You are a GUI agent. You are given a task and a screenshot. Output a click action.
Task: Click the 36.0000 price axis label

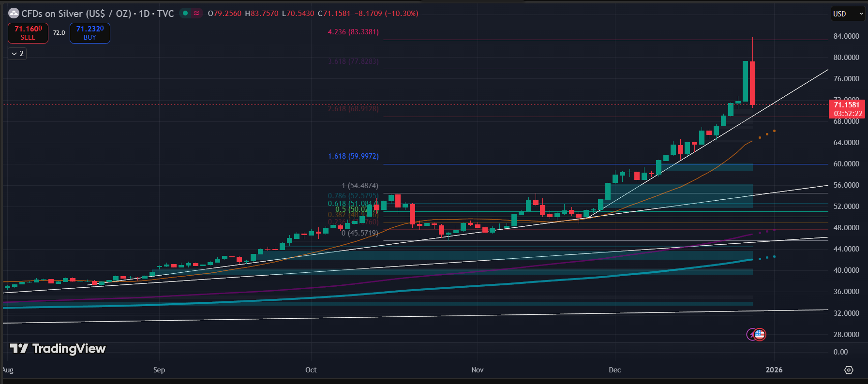pos(846,292)
